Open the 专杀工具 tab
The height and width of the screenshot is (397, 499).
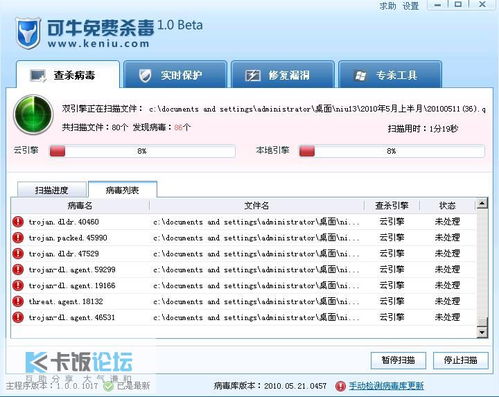390,75
